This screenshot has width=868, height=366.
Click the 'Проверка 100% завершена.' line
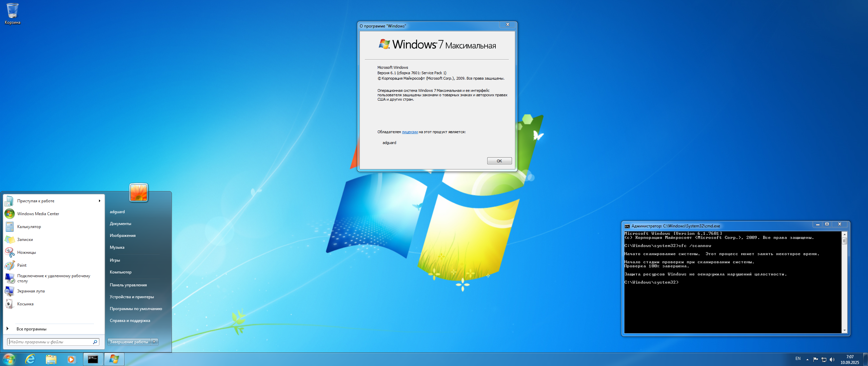657,266
